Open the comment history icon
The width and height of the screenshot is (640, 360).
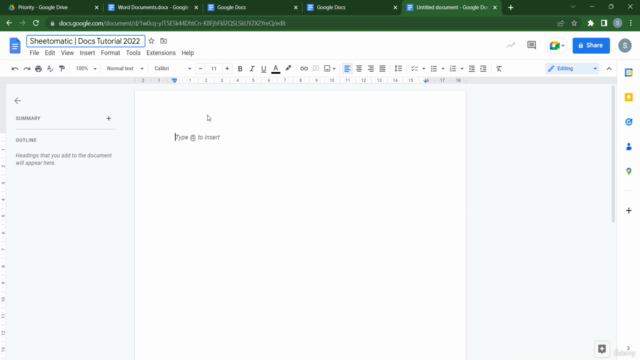(531, 45)
